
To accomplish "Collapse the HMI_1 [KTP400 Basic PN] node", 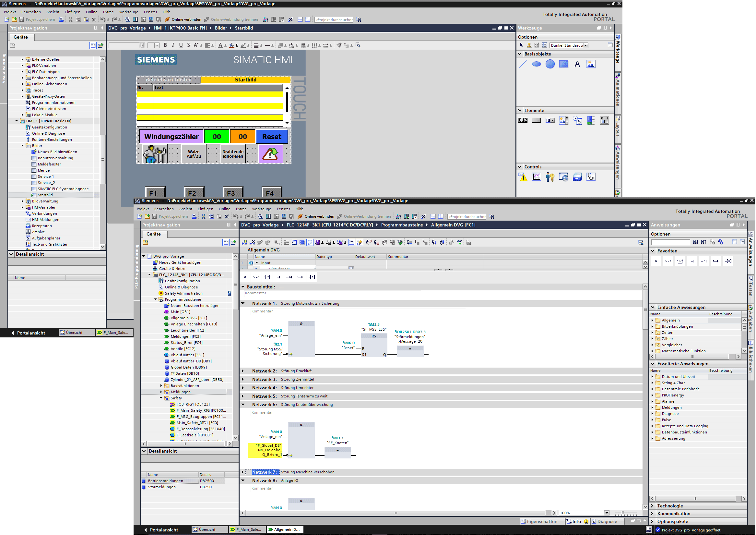I will [x=17, y=121].
